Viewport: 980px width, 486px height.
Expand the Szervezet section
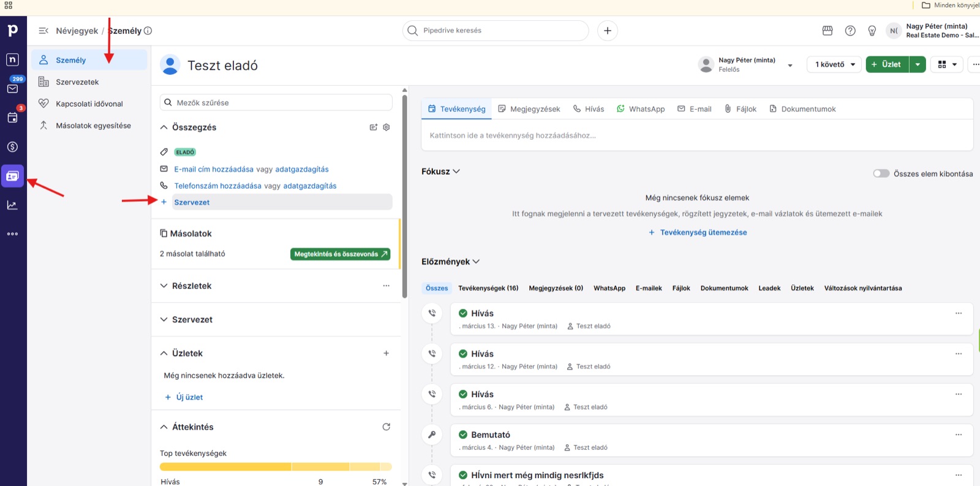[x=164, y=320]
